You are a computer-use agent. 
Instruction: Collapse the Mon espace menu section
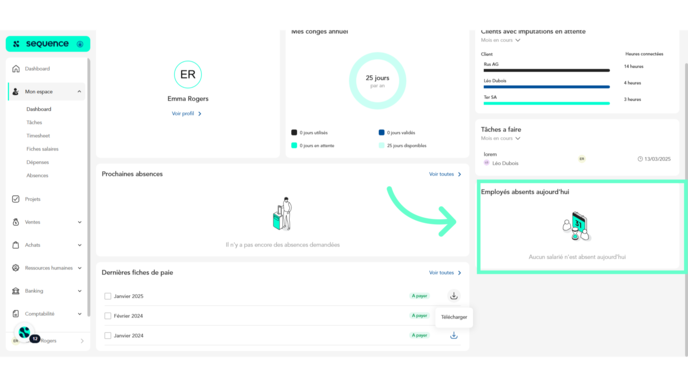point(79,91)
